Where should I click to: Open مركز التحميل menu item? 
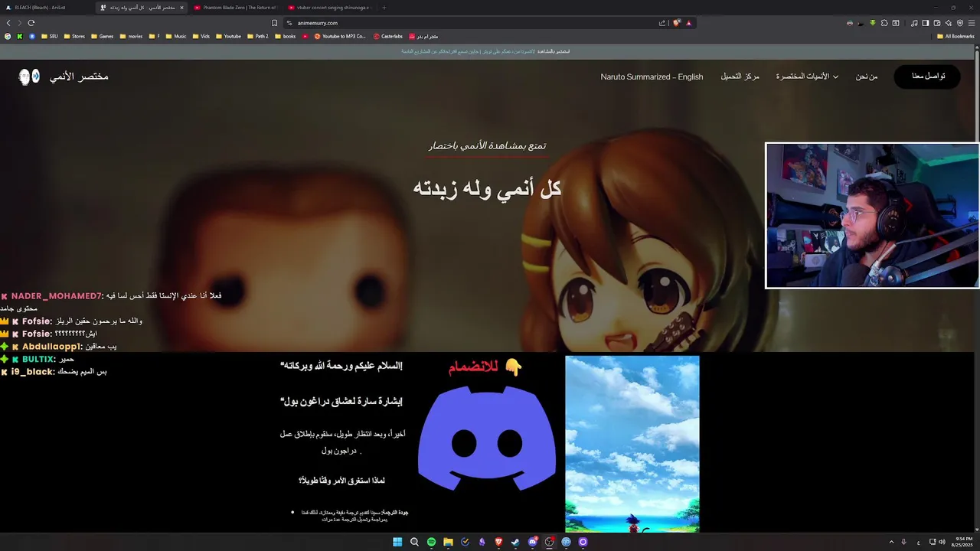click(740, 77)
